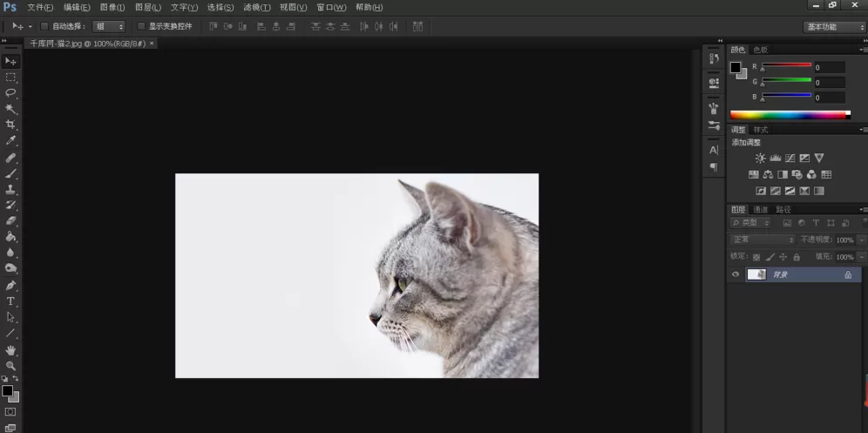Open the 窗口(W) menu
The height and width of the screenshot is (433, 868).
tap(331, 7)
